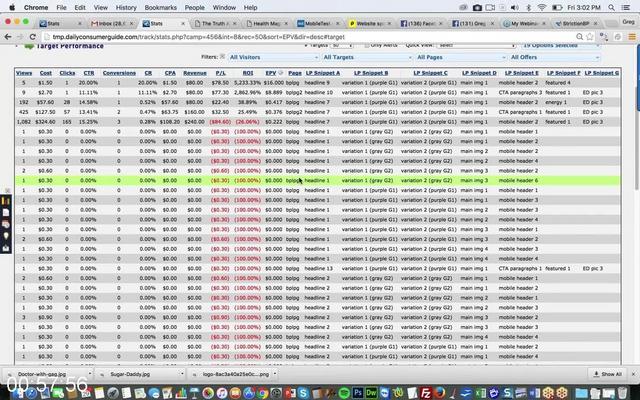Open the Wi-Fi menu bar icon
The height and width of the screenshot is (400, 640).
coord(542,7)
